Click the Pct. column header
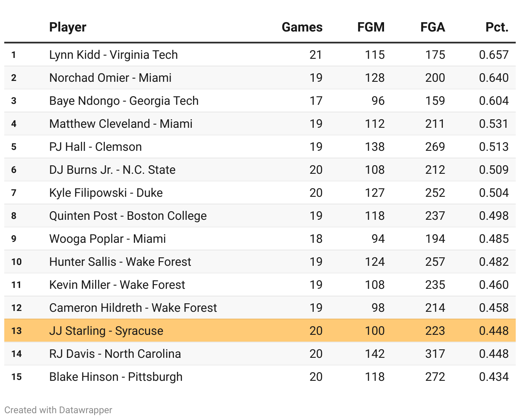 pos(497,27)
